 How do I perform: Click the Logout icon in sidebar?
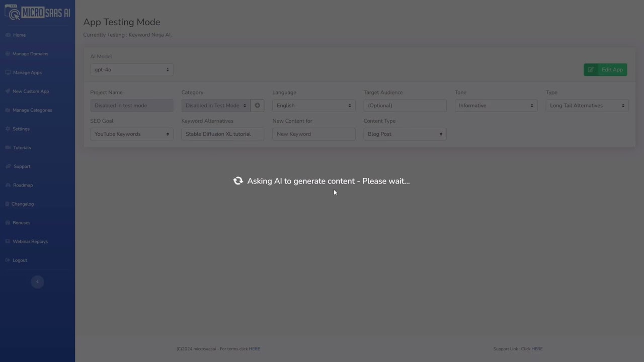click(8, 260)
